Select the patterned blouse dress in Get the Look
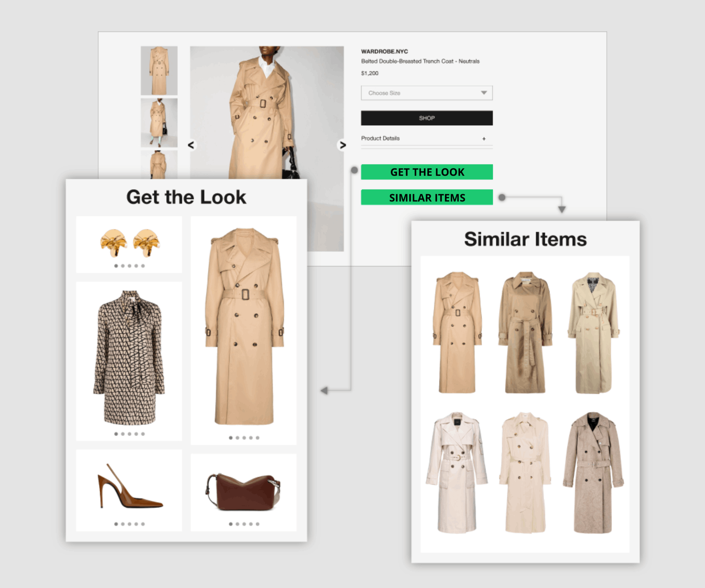This screenshot has height=588, width=705. (129, 357)
